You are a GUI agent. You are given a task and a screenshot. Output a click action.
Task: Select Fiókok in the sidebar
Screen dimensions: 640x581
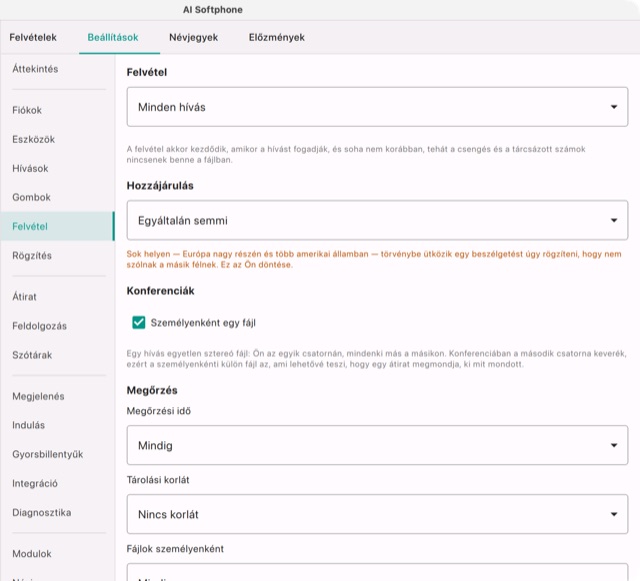58,110
